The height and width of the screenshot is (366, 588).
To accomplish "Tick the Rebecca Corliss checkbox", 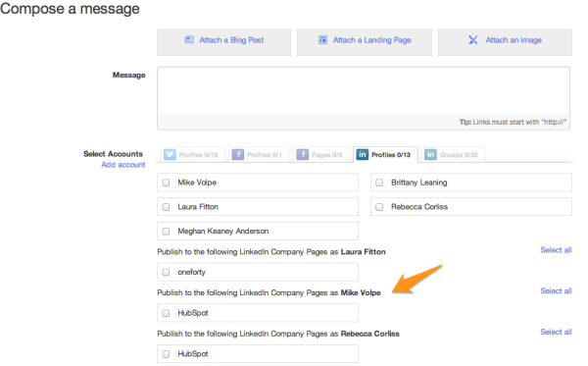I will 379,207.
